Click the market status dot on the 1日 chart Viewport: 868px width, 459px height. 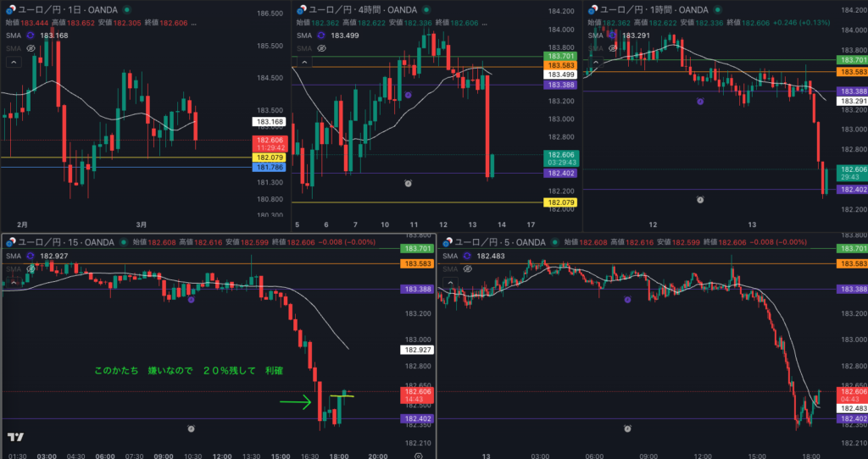(x=128, y=10)
